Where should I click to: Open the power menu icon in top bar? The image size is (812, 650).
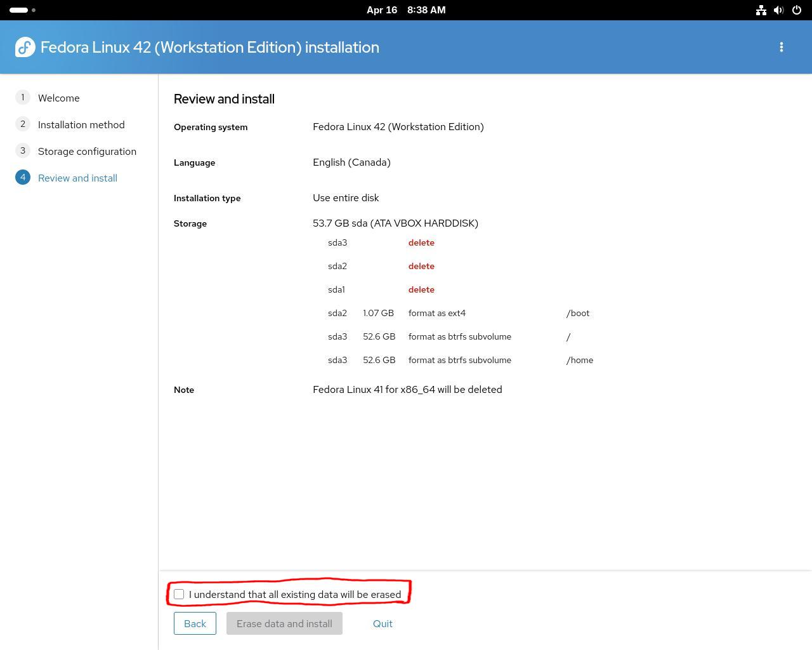click(797, 10)
